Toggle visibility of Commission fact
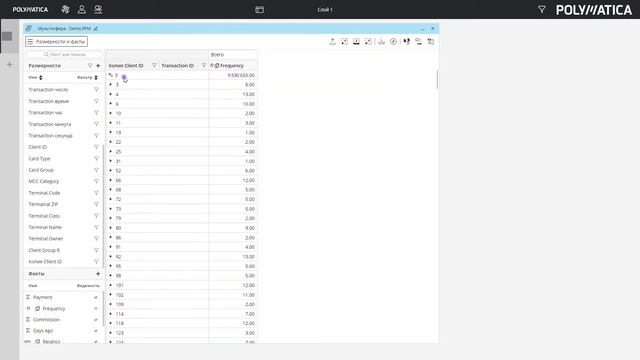This screenshot has height=360, width=640. (96, 320)
